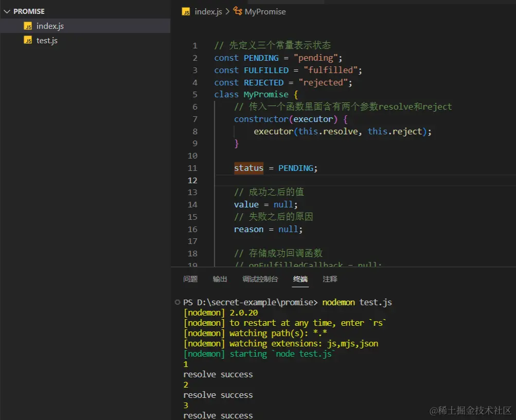Click the comment on line 1

[x=273, y=45]
